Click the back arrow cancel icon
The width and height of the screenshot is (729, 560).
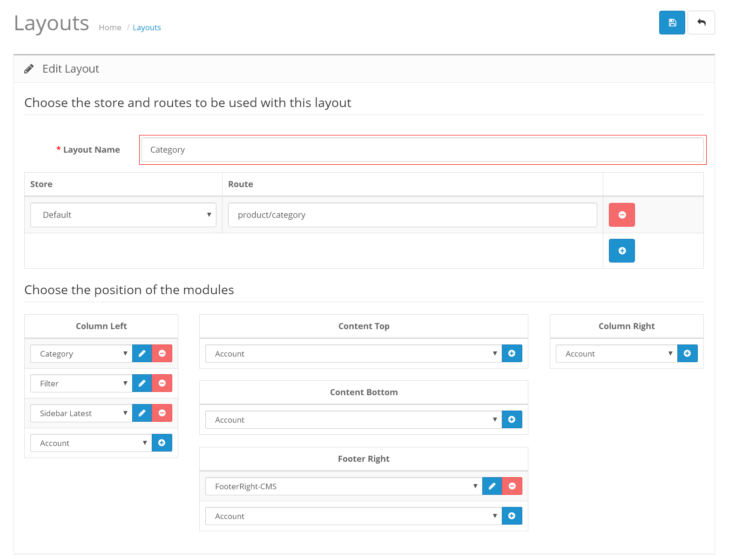(701, 23)
